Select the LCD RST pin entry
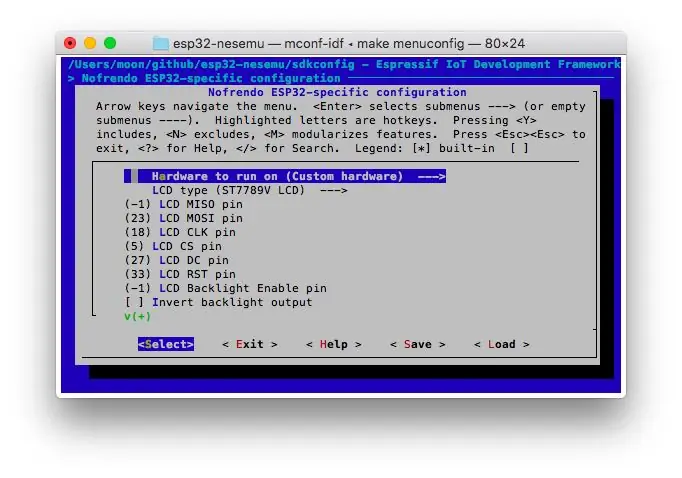Screen dimensions: 682x478 pos(180,274)
